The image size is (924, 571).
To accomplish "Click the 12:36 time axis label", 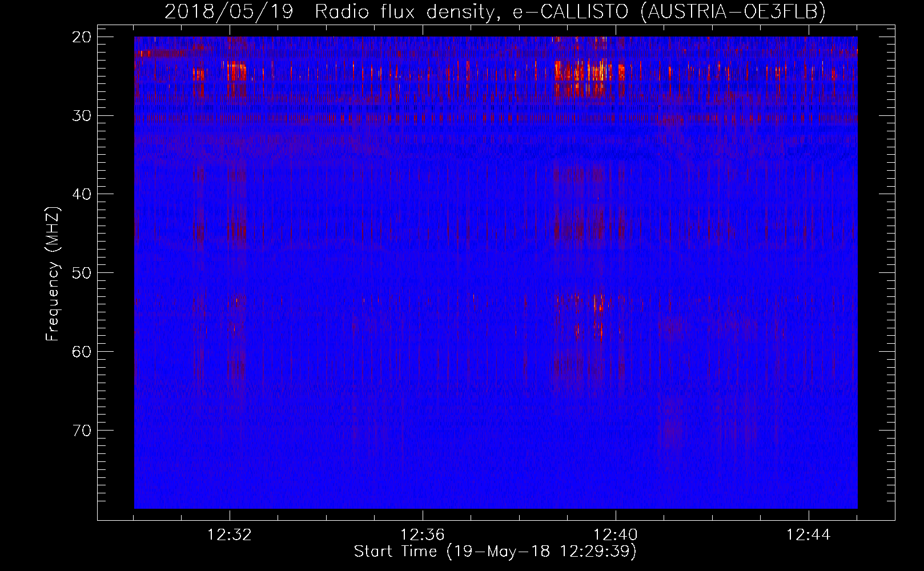I will click(x=423, y=535).
